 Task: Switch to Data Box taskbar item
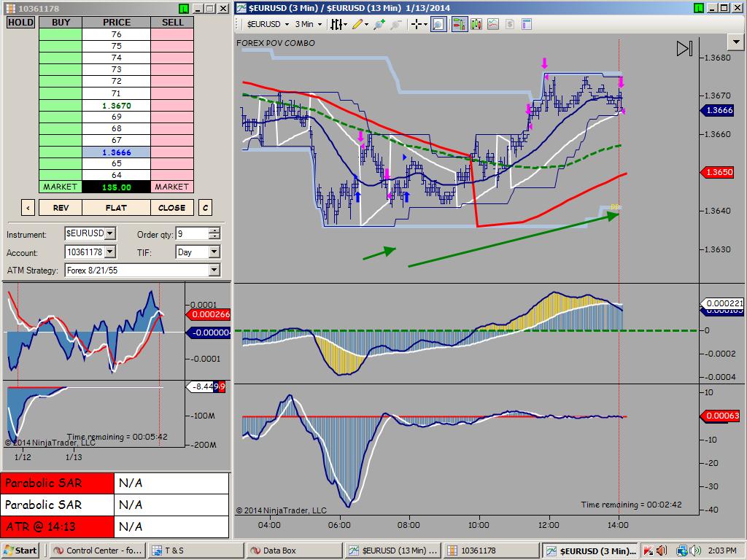point(295,551)
